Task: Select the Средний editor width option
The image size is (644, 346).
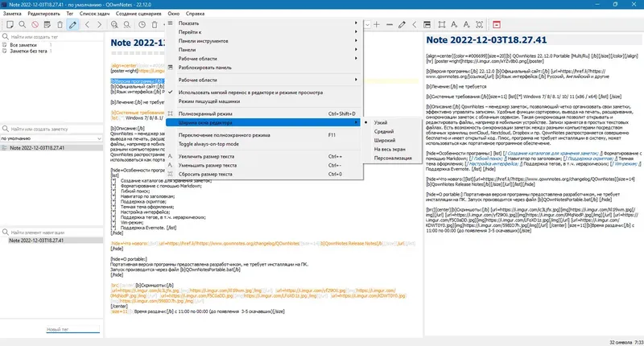Action: click(392, 132)
